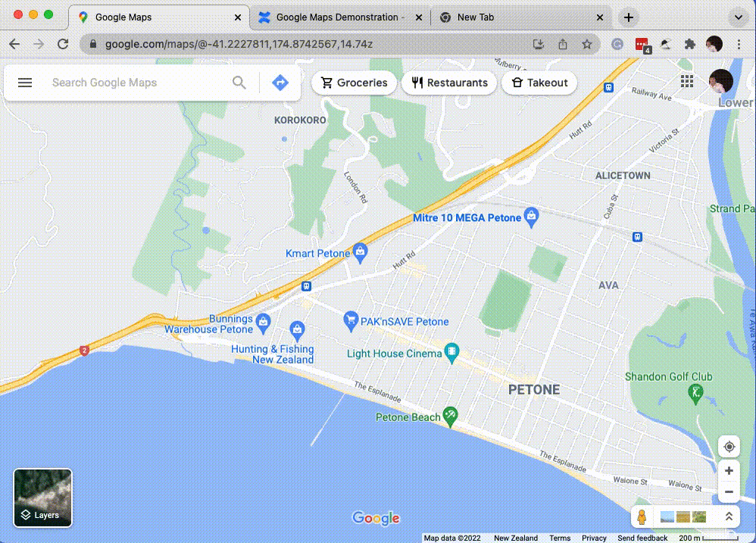Image resolution: width=756 pixels, height=543 pixels.
Task: Switch to the New Tab tab
Action: point(520,17)
